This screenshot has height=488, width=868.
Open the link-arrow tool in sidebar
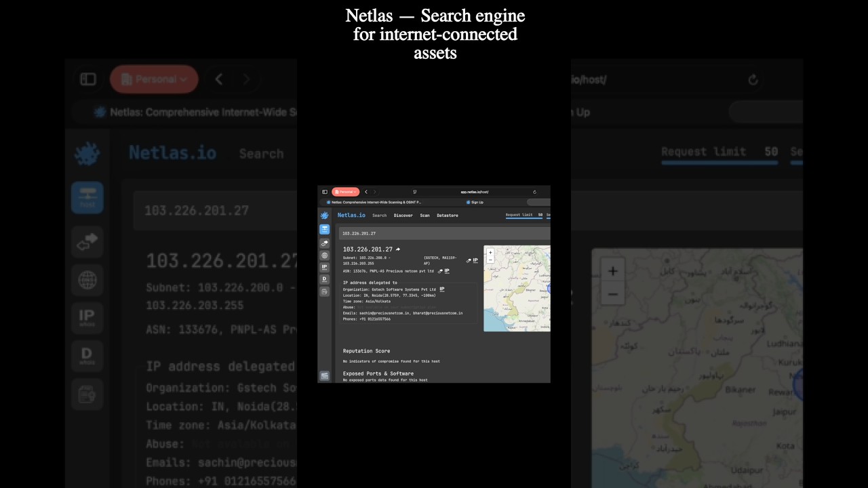tap(325, 243)
